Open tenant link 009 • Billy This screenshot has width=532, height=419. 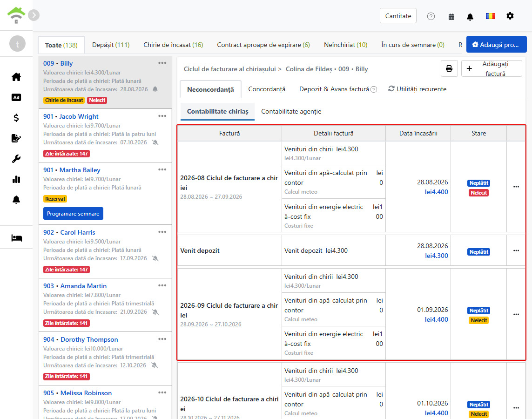point(58,63)
